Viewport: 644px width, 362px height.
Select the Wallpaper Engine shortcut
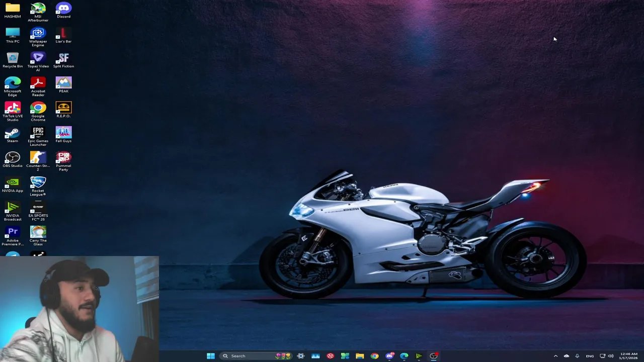point(38,37)
